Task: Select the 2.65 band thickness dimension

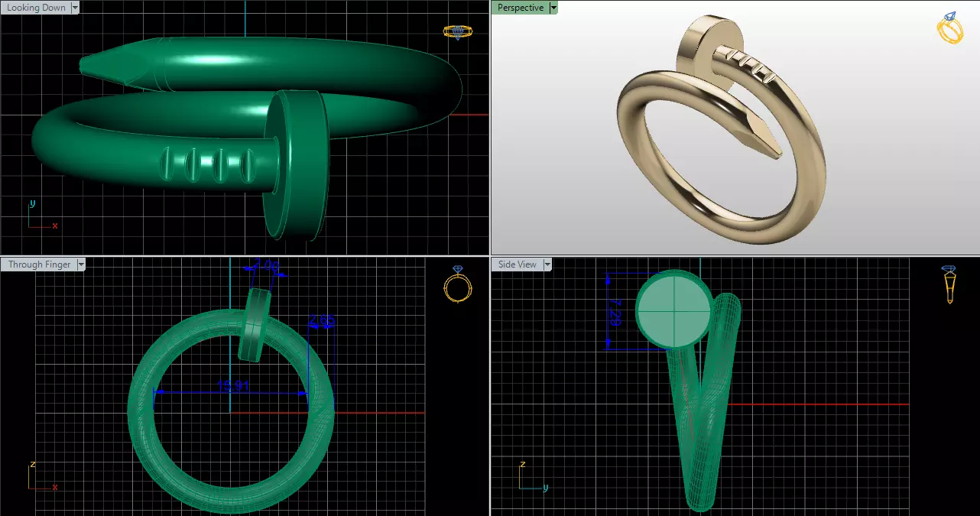Action: tap(323, 321)
